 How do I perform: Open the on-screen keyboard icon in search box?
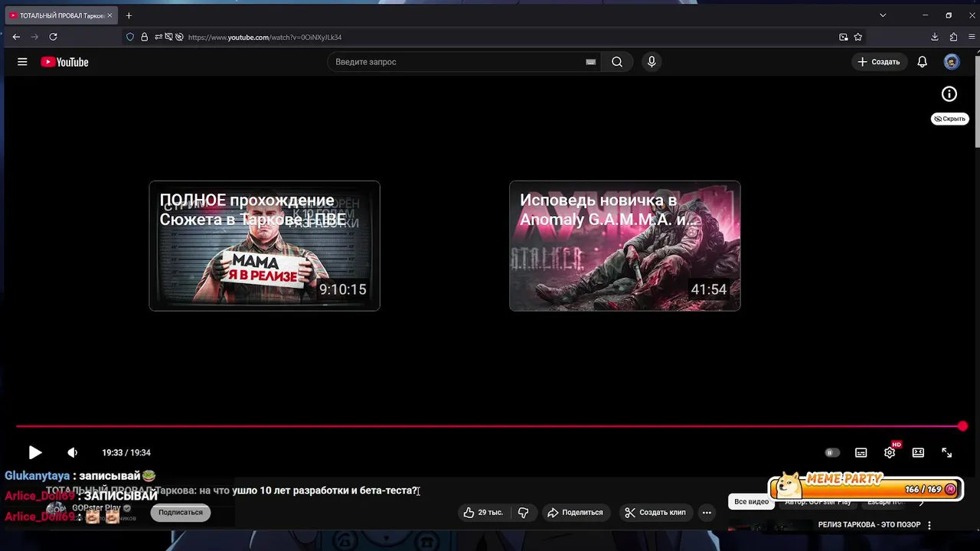[x=590, y=62]
